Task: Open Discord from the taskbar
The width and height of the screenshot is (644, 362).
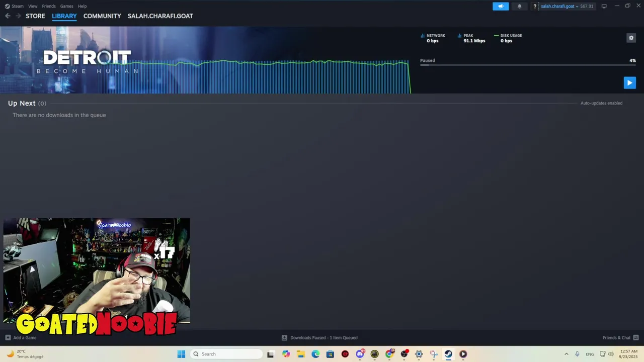Action: click(x=360, y=354)
